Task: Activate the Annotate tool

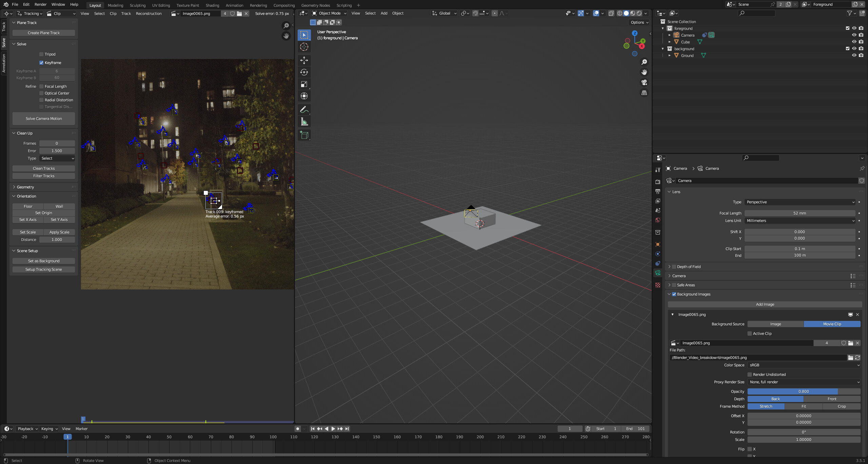Action: 304,109
